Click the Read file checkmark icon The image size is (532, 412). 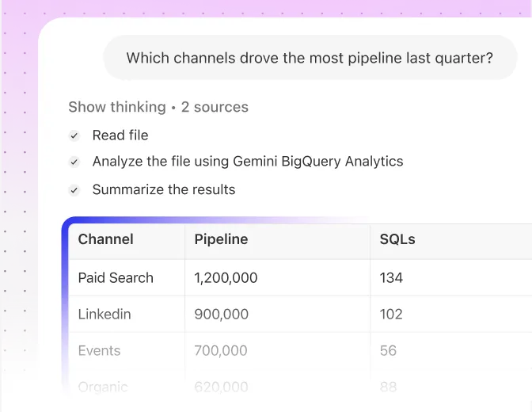pyautogui.click(x=74, y=135)
